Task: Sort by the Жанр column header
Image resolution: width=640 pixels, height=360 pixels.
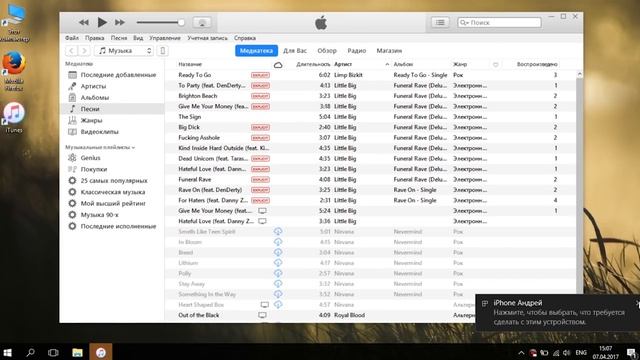Action: pyautogui.click(x=460, y=64)
